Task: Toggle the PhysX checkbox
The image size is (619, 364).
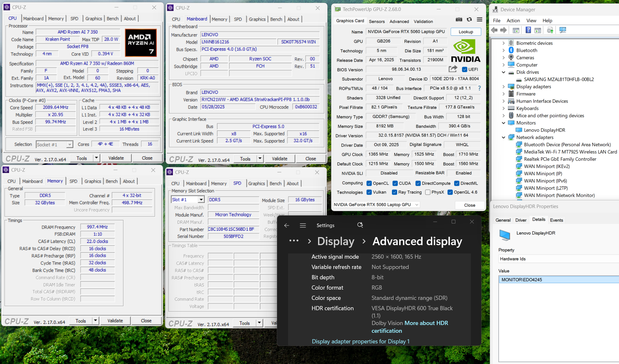Action: [428, 192]
